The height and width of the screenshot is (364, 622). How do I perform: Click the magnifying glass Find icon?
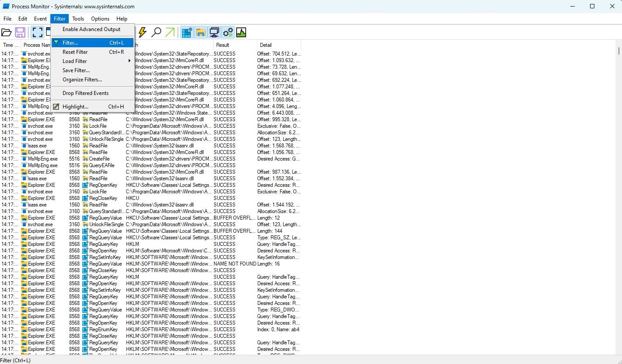pyautogui.click(x=156, y=32)
